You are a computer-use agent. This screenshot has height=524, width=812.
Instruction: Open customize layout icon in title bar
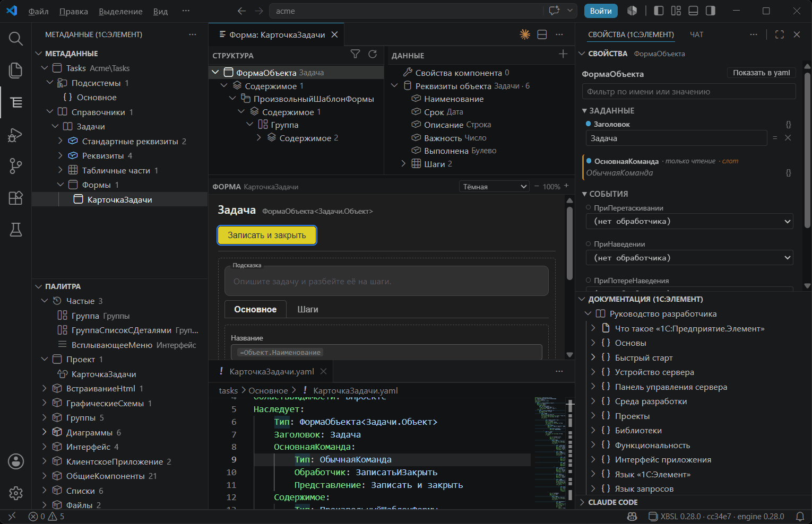click(x=676, y=11)
